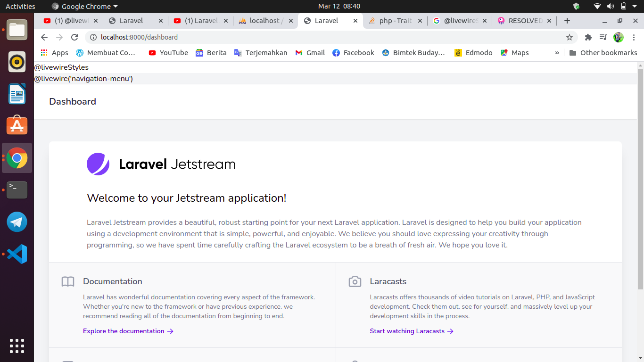
Task: Launch Telegram from the dock
Action: tap(17, 222)
